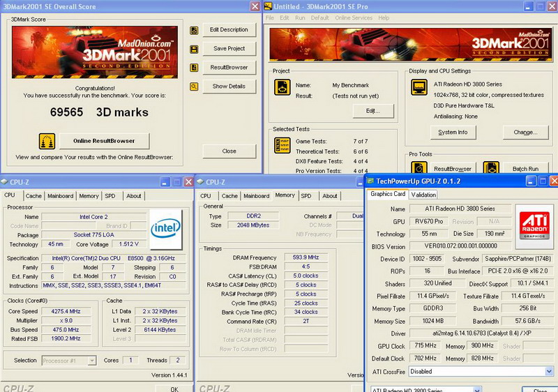Select the SPD tab in second CPU-Z window

306,196
